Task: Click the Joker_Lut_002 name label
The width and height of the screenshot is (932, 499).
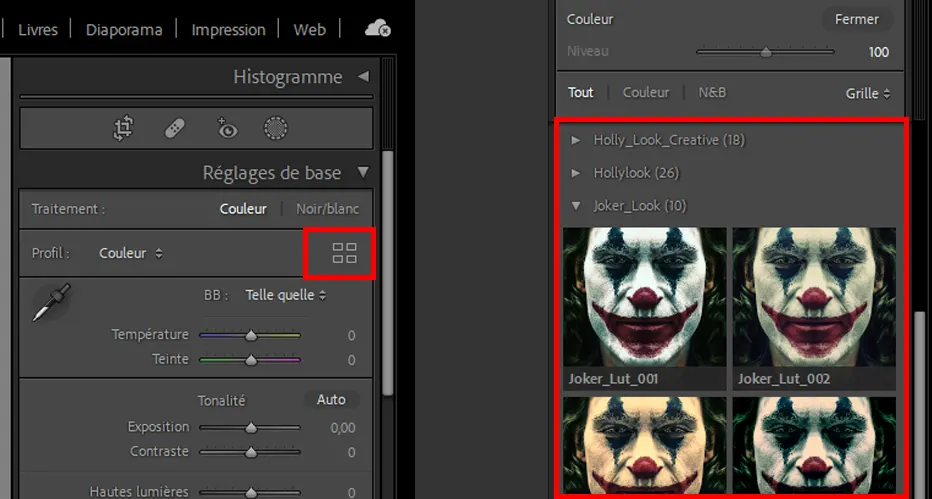Action: 784,379
